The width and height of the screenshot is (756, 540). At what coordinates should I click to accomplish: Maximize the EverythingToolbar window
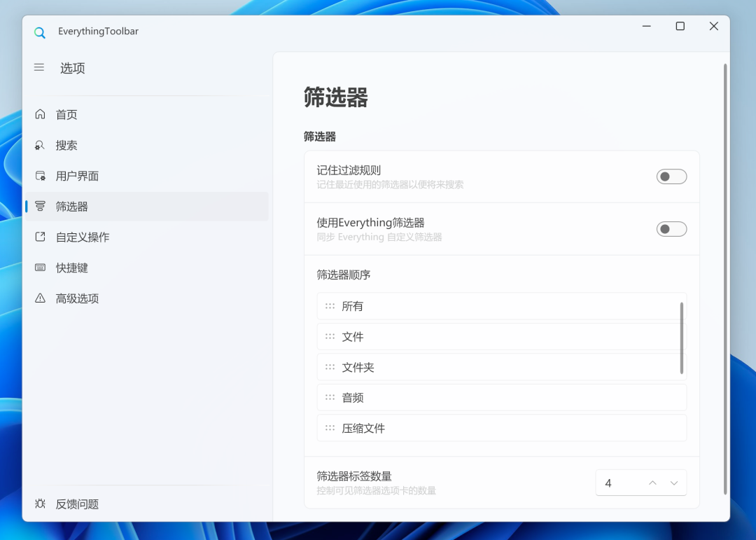coord(680,26)
